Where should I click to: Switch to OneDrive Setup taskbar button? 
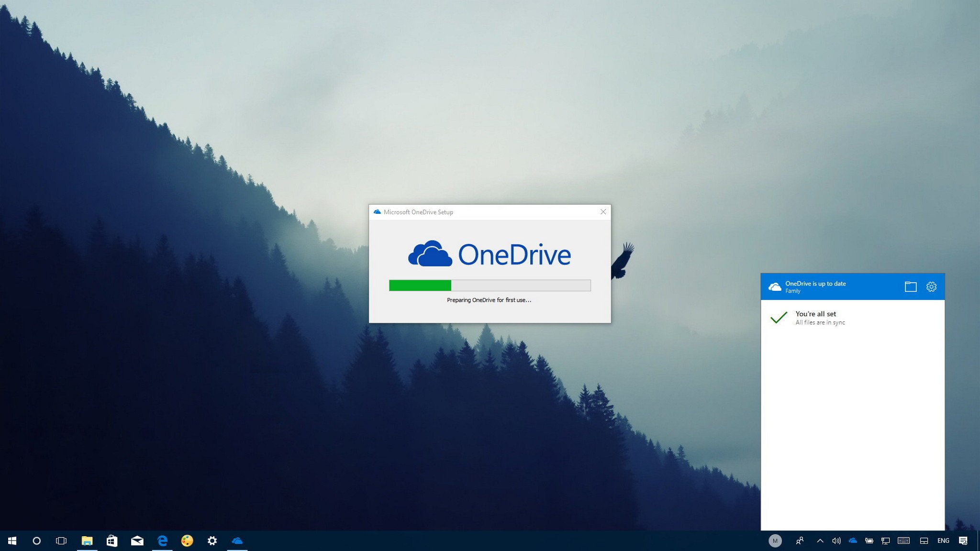237,540
